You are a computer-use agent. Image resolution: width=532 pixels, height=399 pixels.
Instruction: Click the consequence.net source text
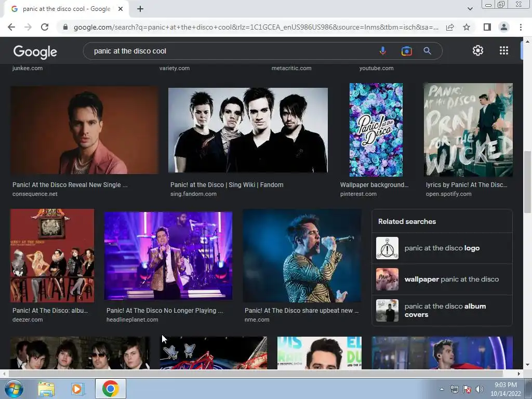coord(35,194)
